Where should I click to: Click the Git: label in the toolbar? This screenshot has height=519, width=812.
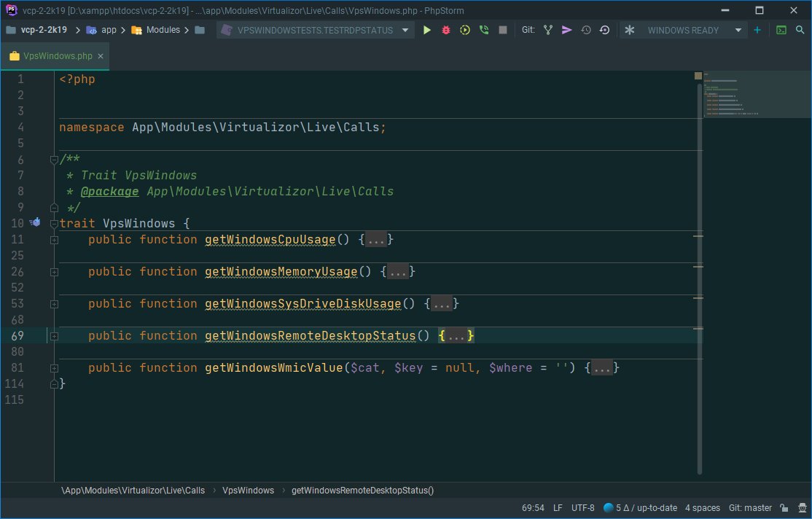(528, 30)
